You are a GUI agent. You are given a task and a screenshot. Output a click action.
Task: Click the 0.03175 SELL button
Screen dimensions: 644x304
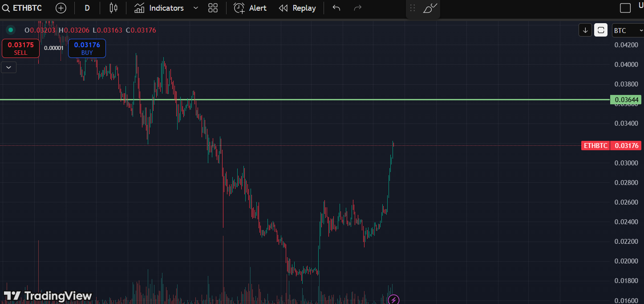point(20,49)
